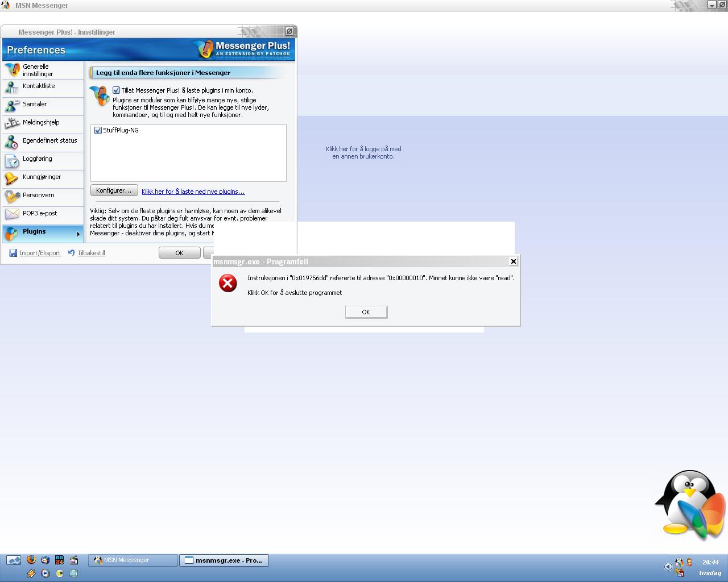Click the Import/Eksport floppy disk icon

coord(13,253)
